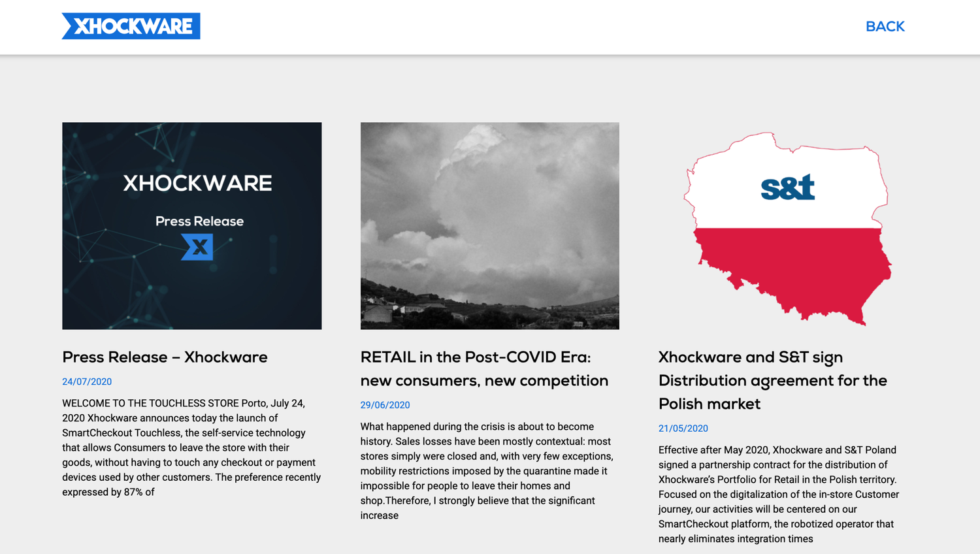Image resolution: width=980 pixels, height=554 pixels.
Task: Select the 29/06/2020 date link
Action: [x=385, y=405]
